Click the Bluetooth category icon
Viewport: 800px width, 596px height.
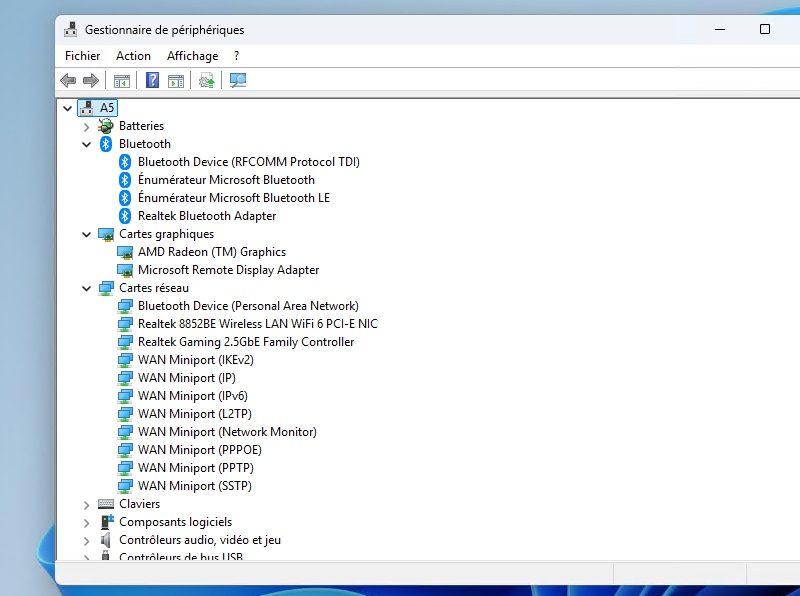(x=106, y=144)
